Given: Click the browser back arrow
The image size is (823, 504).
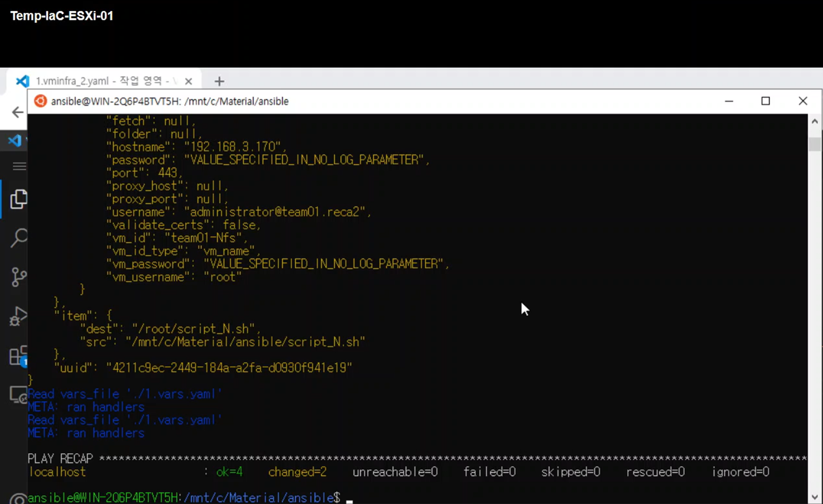Looking at the screenshot, I should pyautogui.click(x=18, y=112).
